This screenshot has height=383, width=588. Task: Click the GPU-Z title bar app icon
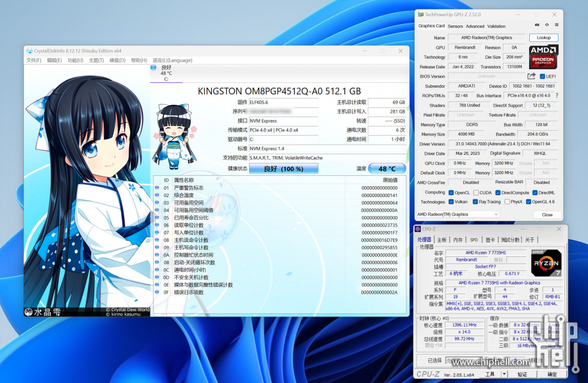tap(421, 14)
